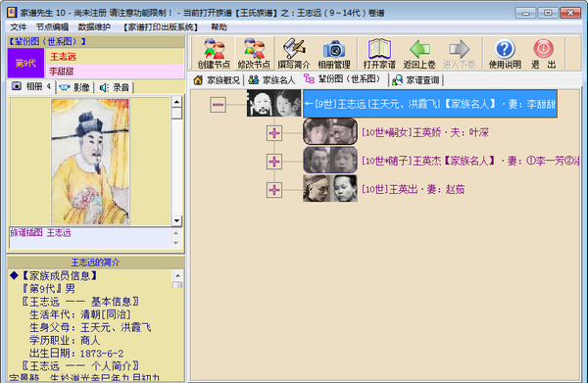The height and width of the screenshot is (383, 588).
Task: Click the album scrollbar down arrow
Action: (x=176, y=220)
